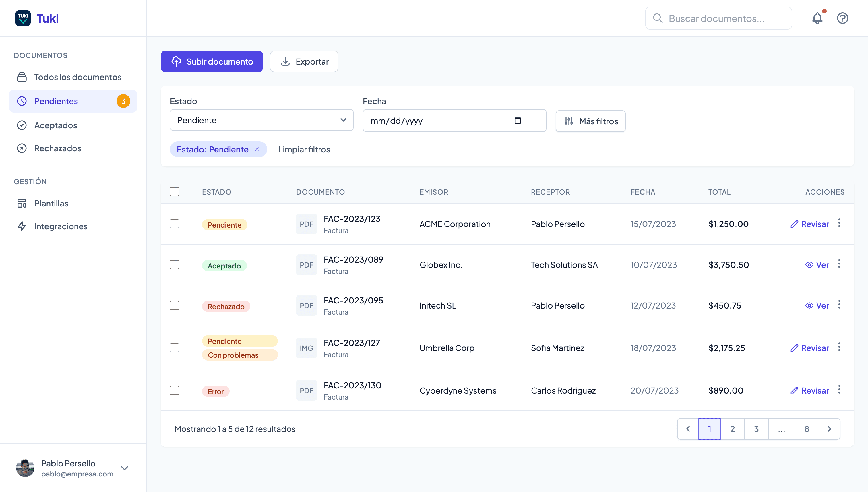The image size is (868, 492).
Task: Click the search magnifier icon
Action: point(658,18)
